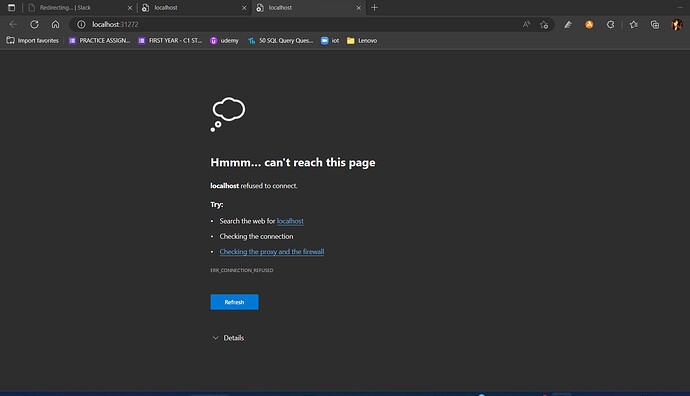Open a new tab with plus icon
This screenshot has width=690, height=396.
pos(374,7)
